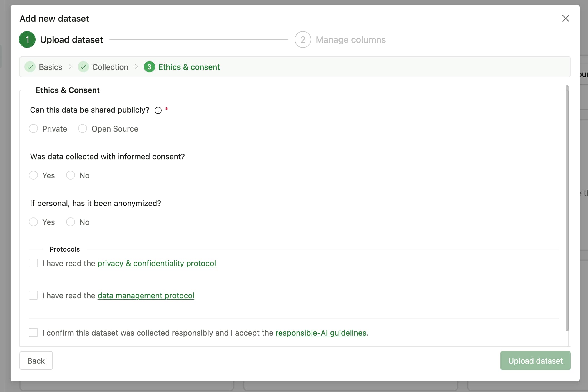The height and width of the screenshot is (392, 588).
Task: Click the 'Add new dataset' dialog title
Action: click(54, 19)
